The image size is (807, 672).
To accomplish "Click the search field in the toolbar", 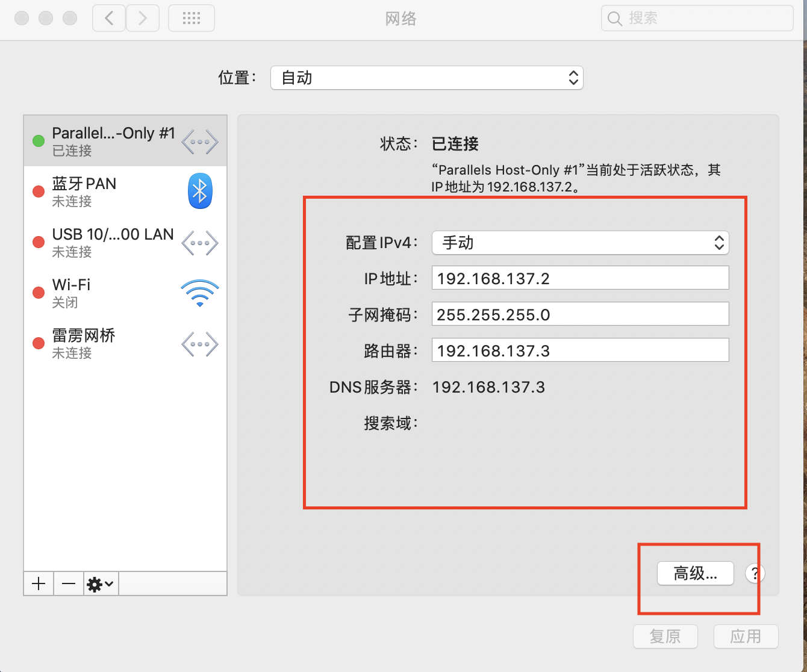I will point(697,18).
